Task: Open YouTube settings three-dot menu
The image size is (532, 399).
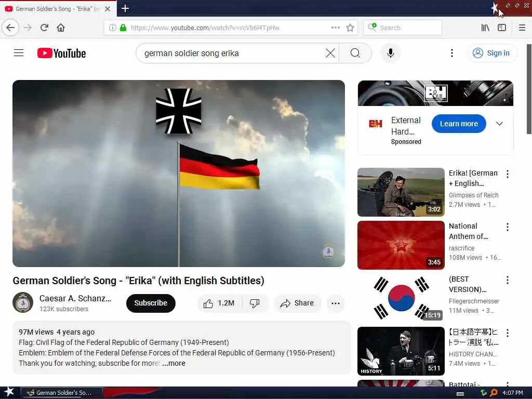Action: click(x=451, y=53)
